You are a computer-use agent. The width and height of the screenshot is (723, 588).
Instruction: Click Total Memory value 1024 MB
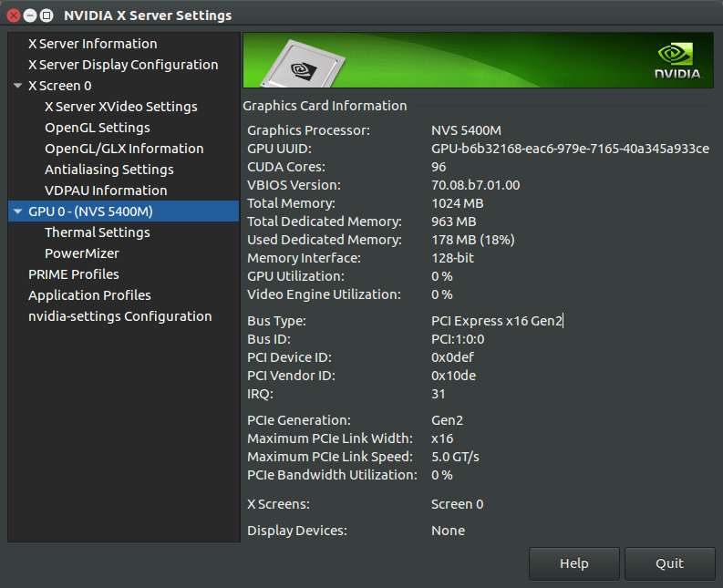coord(458,203)
